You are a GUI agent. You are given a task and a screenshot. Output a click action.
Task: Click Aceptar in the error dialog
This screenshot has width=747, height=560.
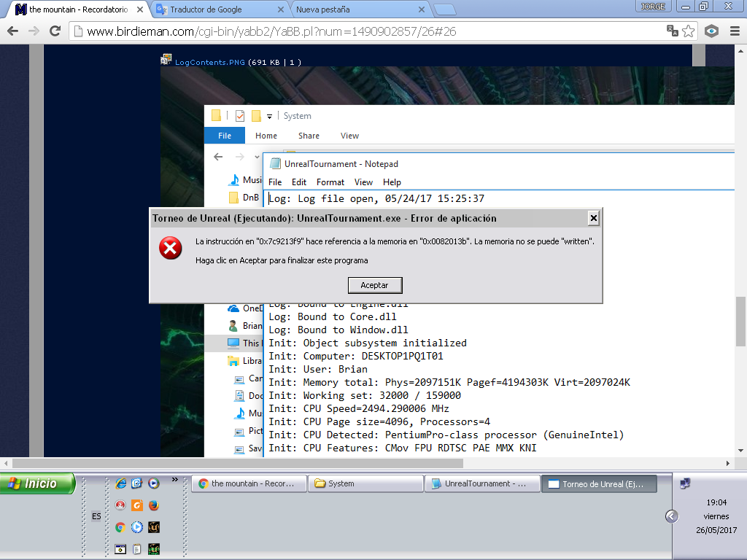click(x=375, y=285)
